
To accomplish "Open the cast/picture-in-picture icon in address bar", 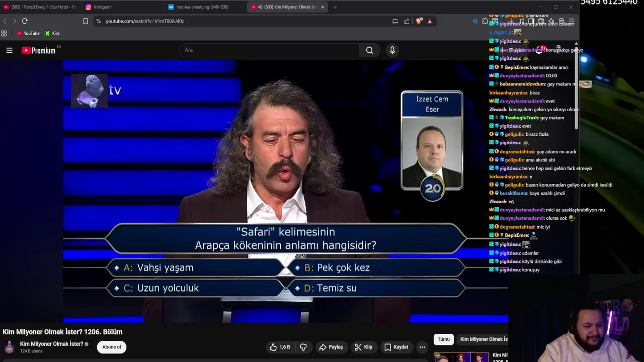I will [395, 21].
